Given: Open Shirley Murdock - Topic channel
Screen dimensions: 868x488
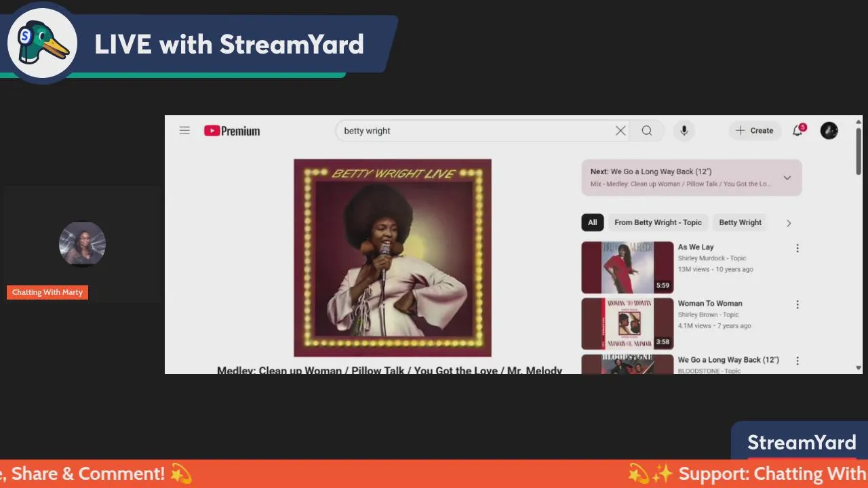Looking at the screenshot, I should click(712, 258).
